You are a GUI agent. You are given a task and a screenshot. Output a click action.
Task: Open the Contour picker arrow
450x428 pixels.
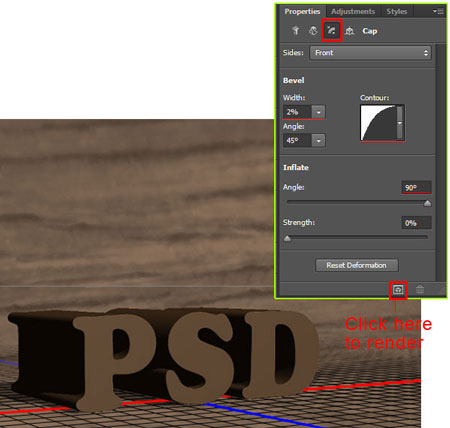(x=400, y=123)
